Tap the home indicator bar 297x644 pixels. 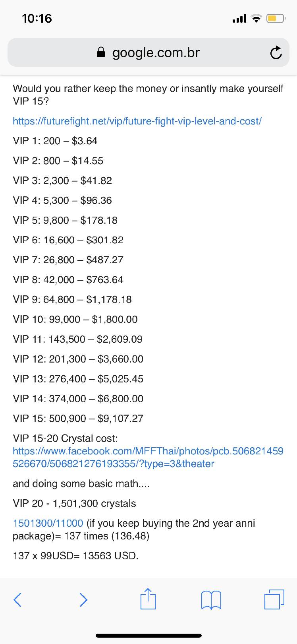pyautogui.click(x=148, y=636)
